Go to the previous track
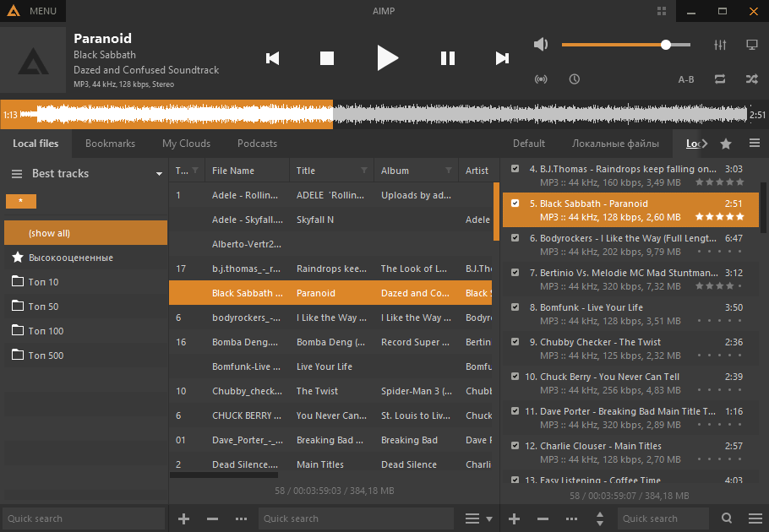The height and width of the screenshot is (532, 769). 272,58
